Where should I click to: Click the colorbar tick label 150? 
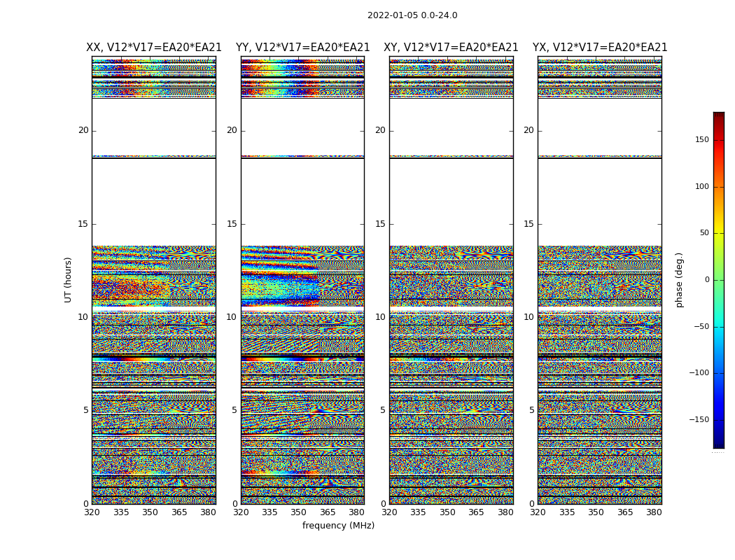click(702, 139)
